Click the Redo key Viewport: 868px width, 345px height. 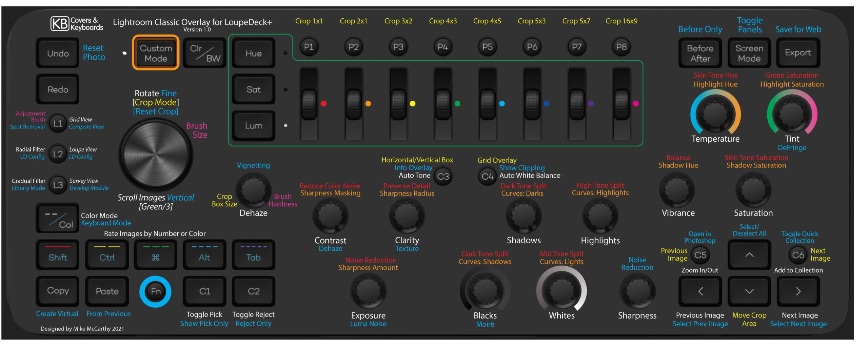pos(58,89)
